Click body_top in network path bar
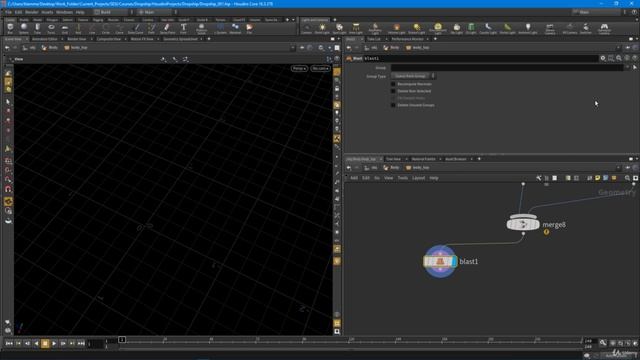The height and width of the screenshot is (360, 640). pyautogui.click(x=418, y=168)
